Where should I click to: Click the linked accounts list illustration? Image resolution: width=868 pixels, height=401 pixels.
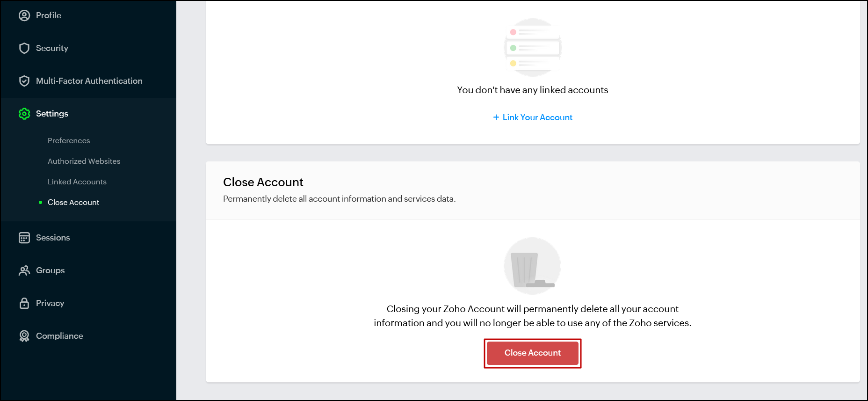[x=533, y=47]
